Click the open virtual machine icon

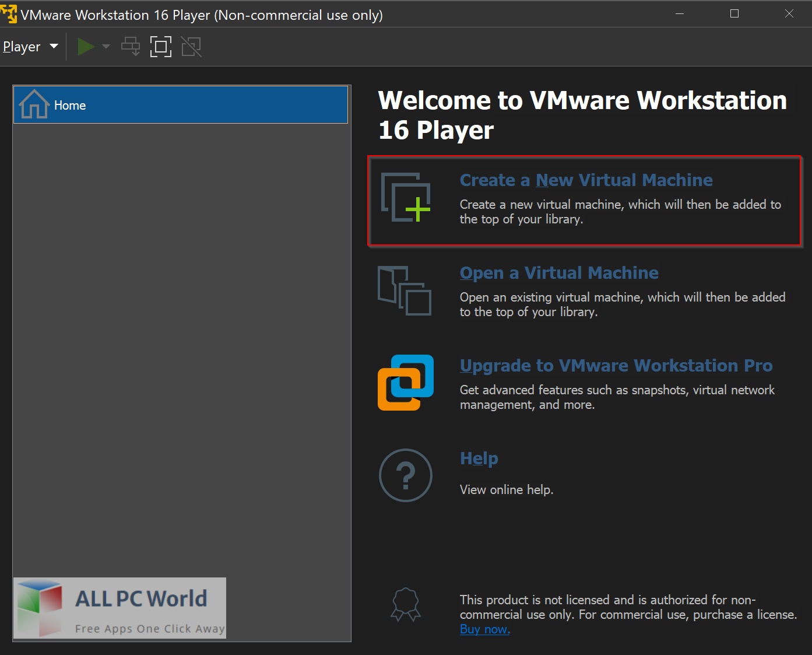(x=405, y=290)
